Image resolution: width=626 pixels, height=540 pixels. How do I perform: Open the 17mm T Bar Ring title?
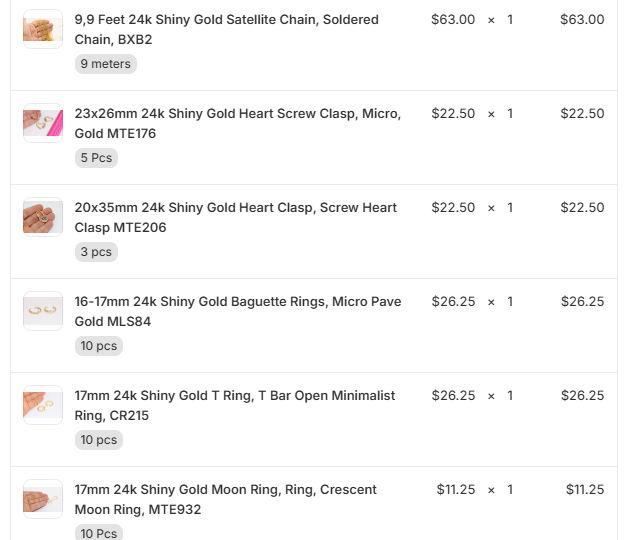pyautogui.click(x=235, y=405)
